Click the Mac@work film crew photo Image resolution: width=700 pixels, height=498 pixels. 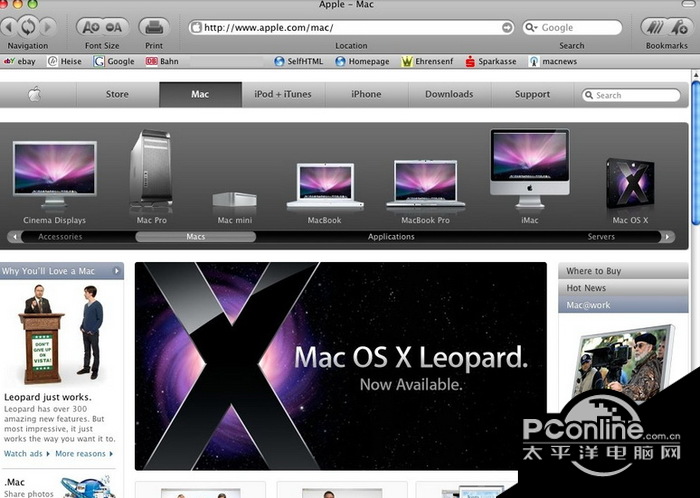click(x=624, y=364)
